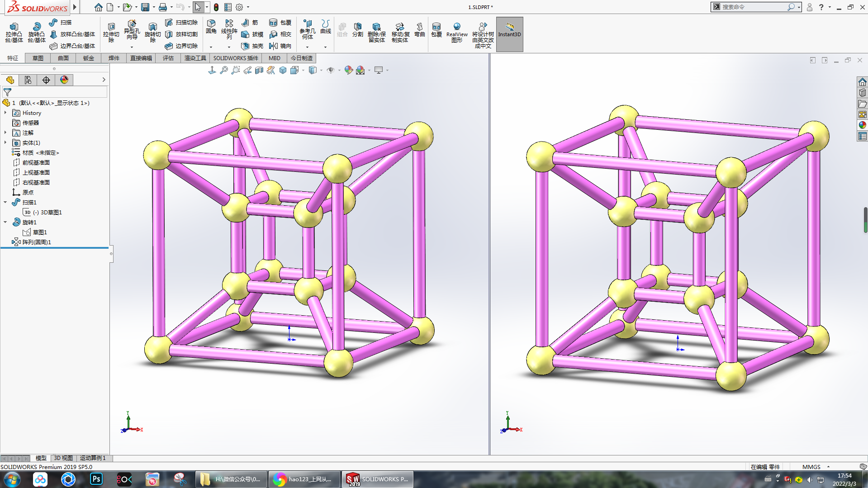Open the 异型孔向导 hole wizard
Screen dimensions: 868x488
pos(132,30)
